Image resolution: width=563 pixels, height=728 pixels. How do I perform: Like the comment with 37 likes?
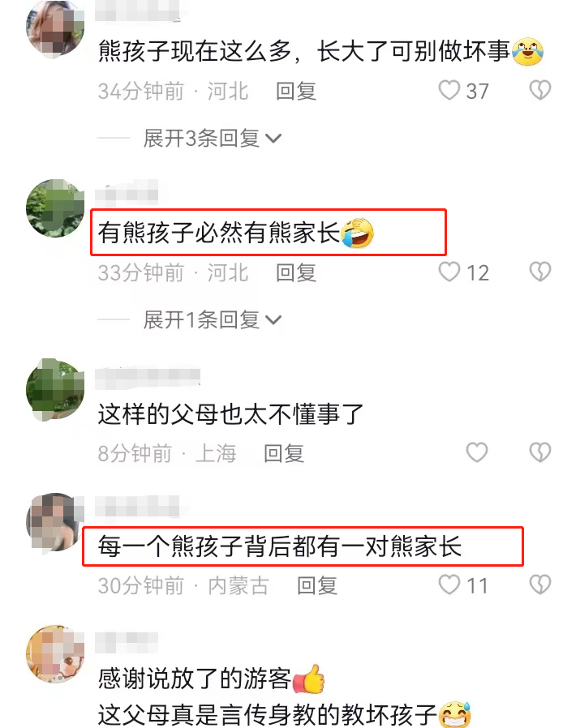449,90
